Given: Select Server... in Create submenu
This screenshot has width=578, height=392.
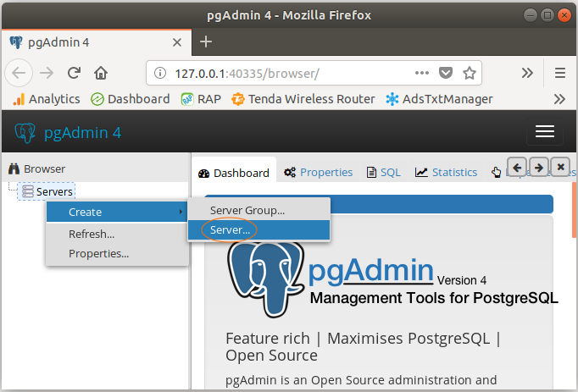Looking at the screenshot, I should [x=258, y=230].
